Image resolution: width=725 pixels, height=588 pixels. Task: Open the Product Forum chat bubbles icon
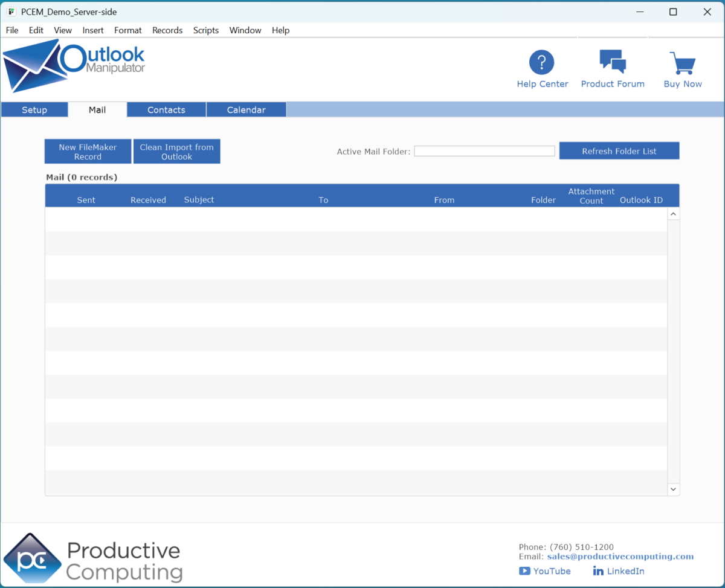613,62
